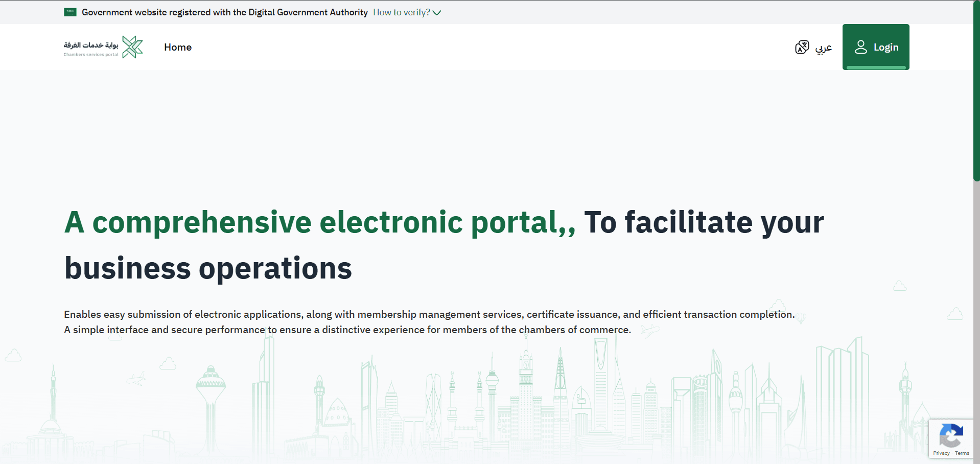
Task: Click the reCAPTCHA badge icon at bottom right
Action: (951, 435)
